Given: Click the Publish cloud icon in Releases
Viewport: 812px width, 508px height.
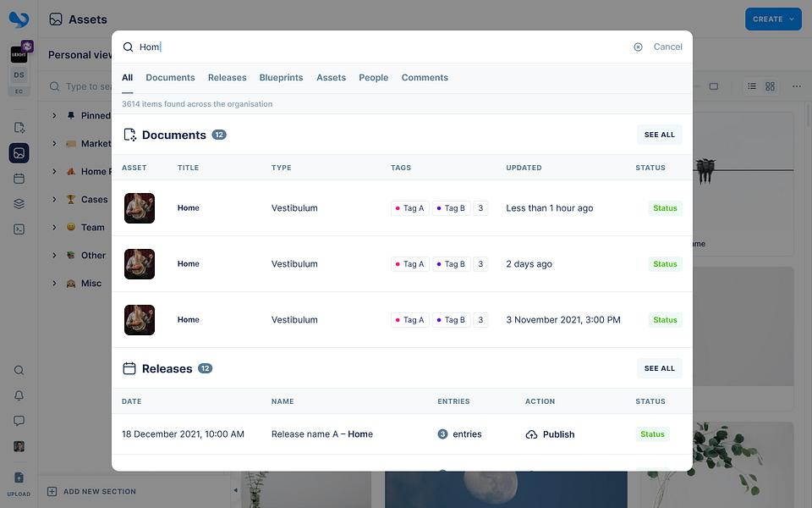Looking at the screenshot, I should click(531, 434).
